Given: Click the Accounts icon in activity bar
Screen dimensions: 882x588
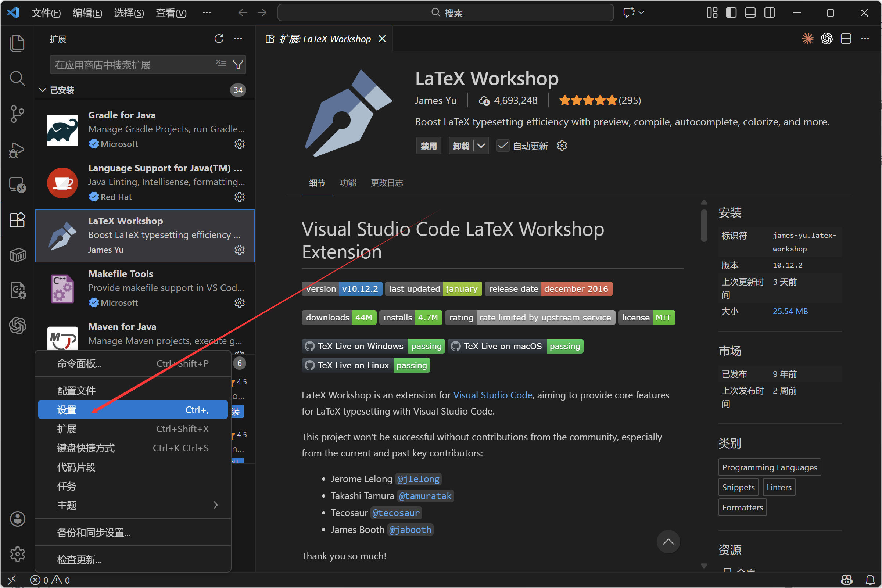Looking at the screenshot, I should (x=17, y=519).
